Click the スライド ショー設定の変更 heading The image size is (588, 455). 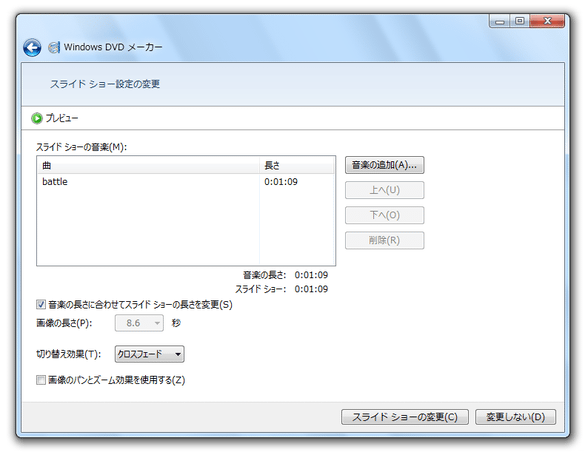click(x=105, y=84)
